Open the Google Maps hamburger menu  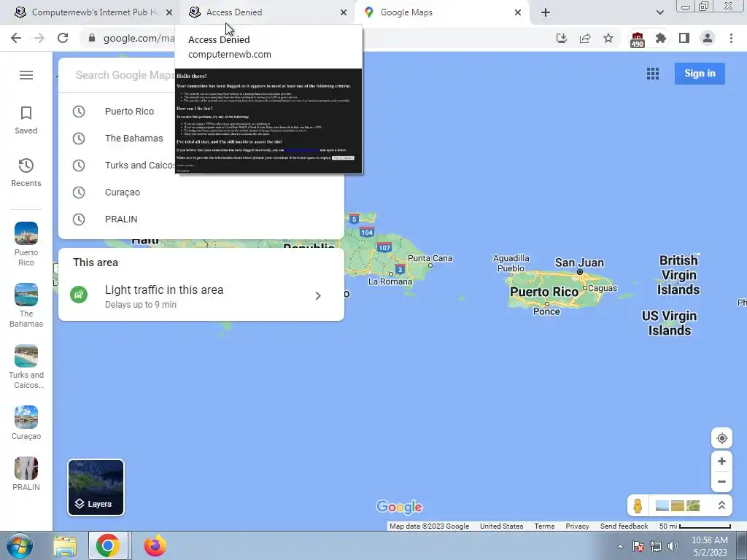pyautogui.click(x=26, y=75)
